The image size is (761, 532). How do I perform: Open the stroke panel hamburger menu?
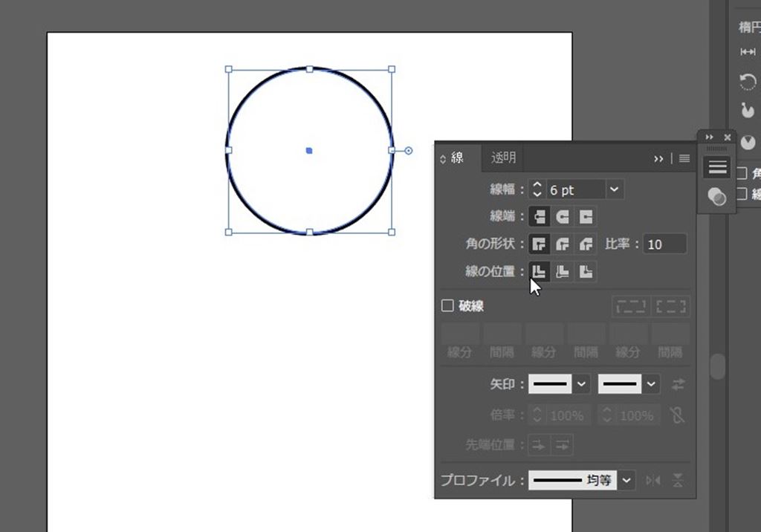pos(684,158)
